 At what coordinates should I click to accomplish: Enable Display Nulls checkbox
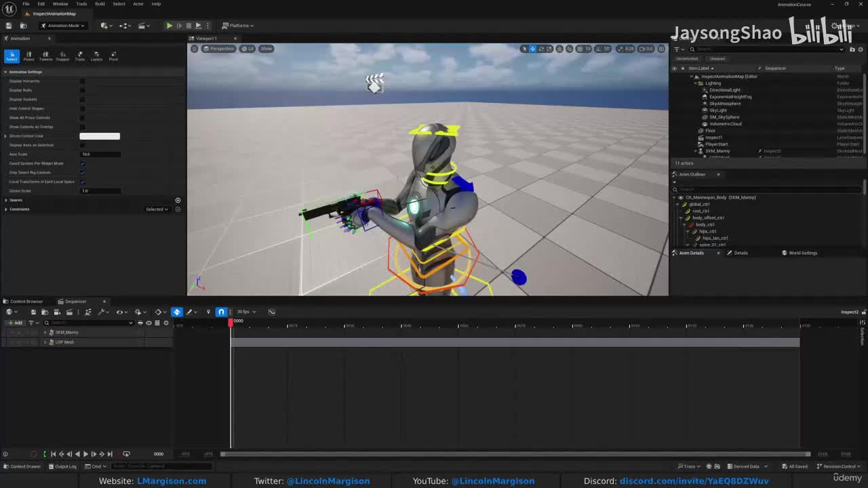click(83, 90)
